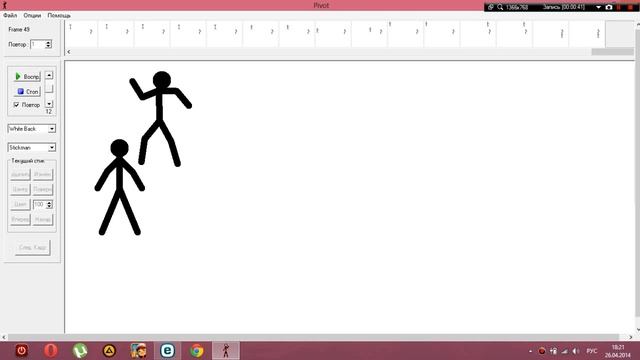Select the second frame thumbnail in timeline
Screen dimensions: 640x360
tap(116, 34)
